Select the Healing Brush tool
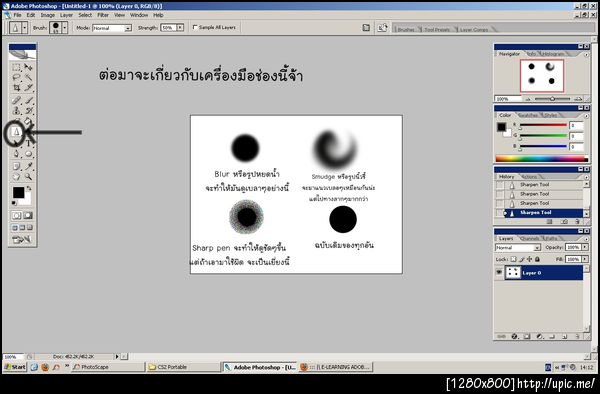The image size is (600, 394). tap(16, 101)
